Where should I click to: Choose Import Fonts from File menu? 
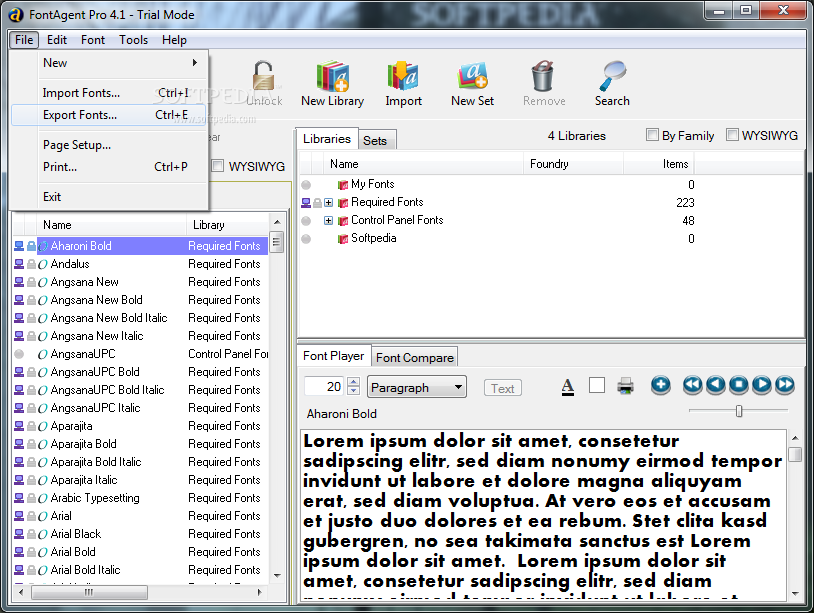pyautogui.click(x=108, y=93)
